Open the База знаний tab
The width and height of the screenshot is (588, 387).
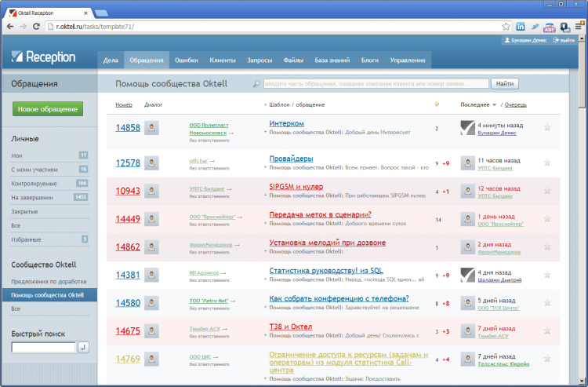tap(333, 60)
